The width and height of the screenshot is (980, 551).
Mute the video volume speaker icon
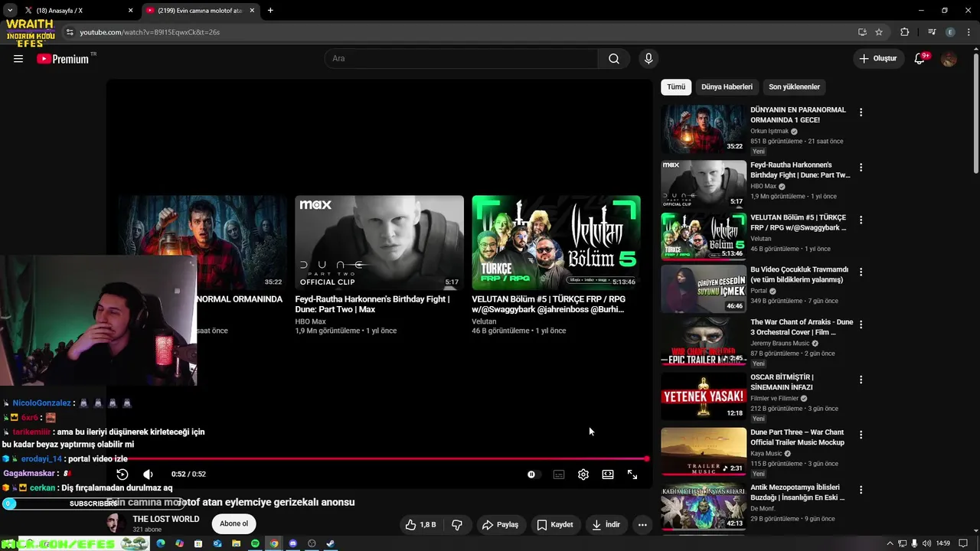coord(149,474)
